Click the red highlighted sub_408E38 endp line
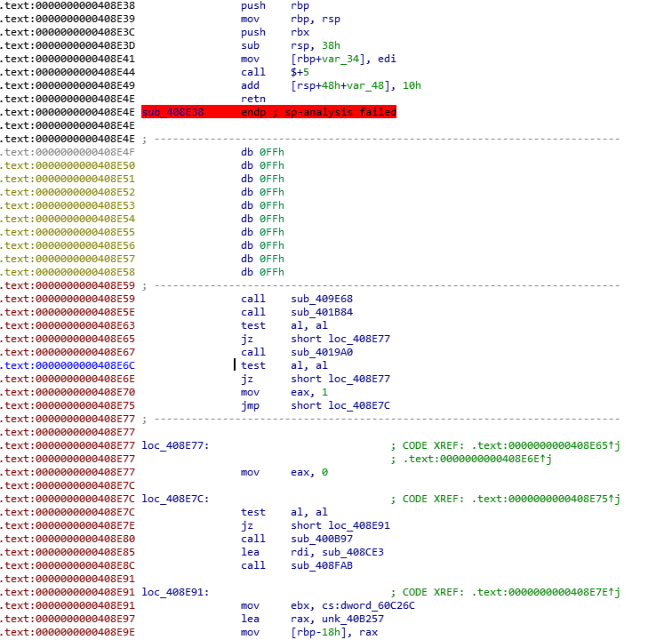The width and height of the screenshot is (672, 640). coord(268,112)
